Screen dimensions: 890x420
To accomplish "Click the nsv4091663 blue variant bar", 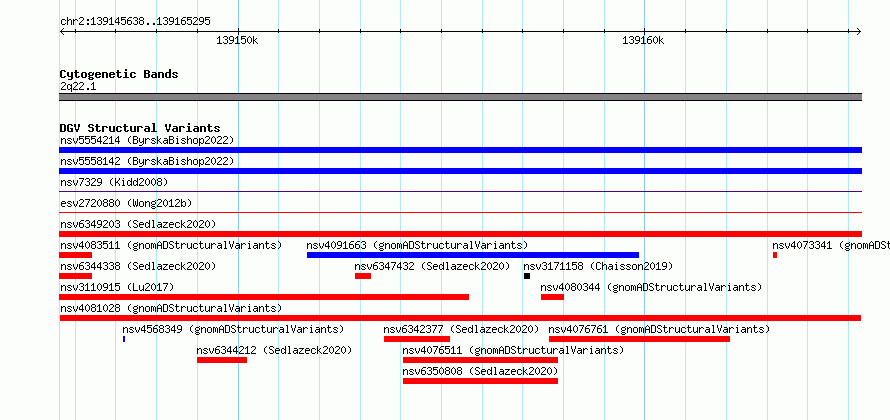I will (473, 255).
